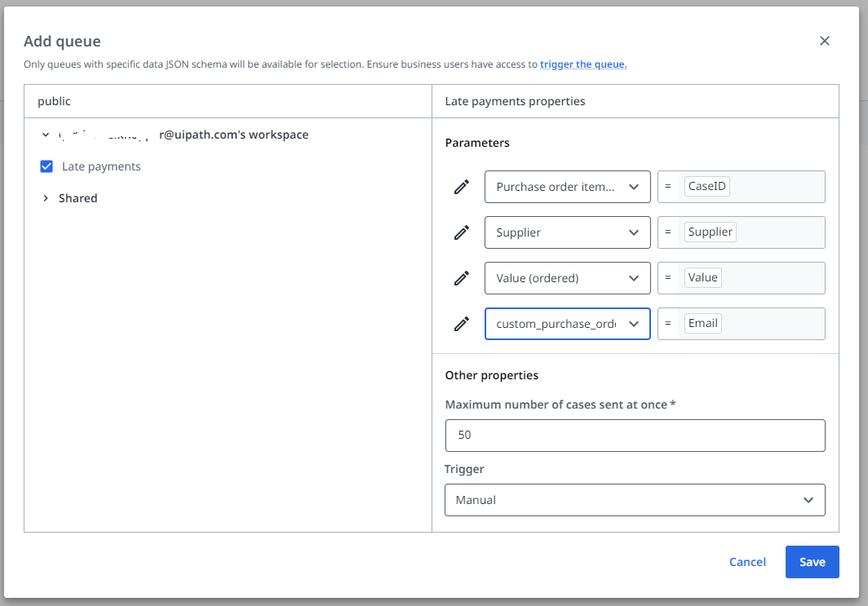Click the edit pencil beside Purchase order item

(x=462, y=187)
